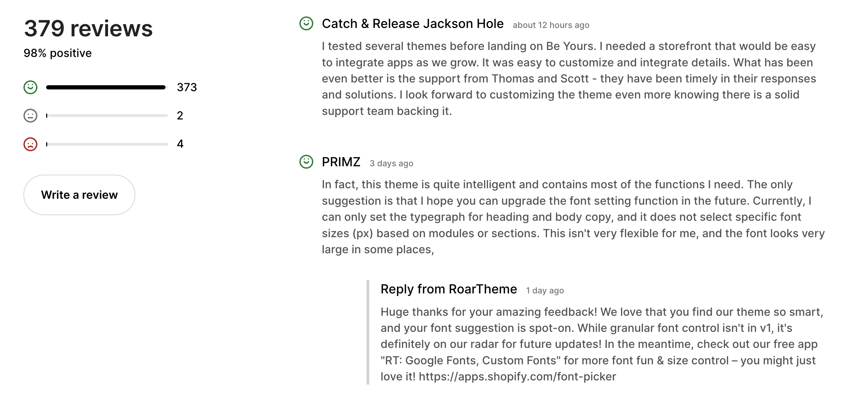The image size is (868, 401).
Task: Click the 379 reviews heading
Action: click(x=87, y=29)
